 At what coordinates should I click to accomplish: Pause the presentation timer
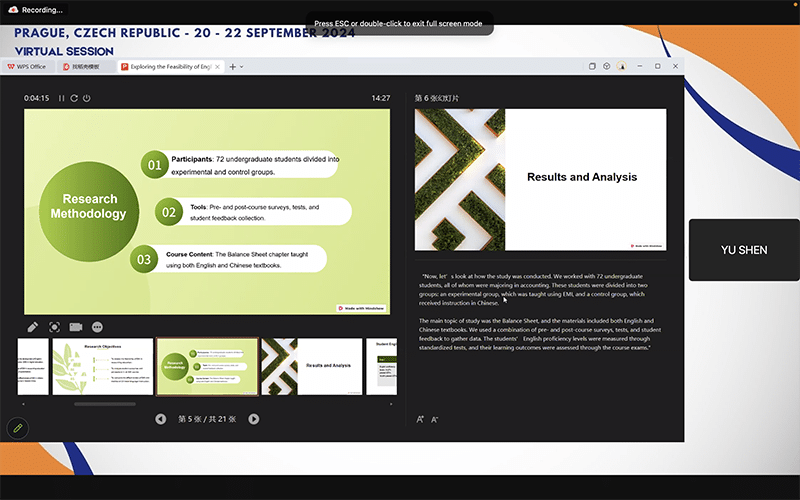pos(61,98)
